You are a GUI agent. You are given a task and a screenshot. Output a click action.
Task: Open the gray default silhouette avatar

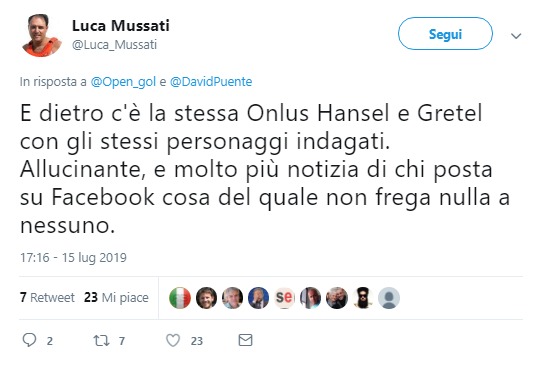coord(389,298)
